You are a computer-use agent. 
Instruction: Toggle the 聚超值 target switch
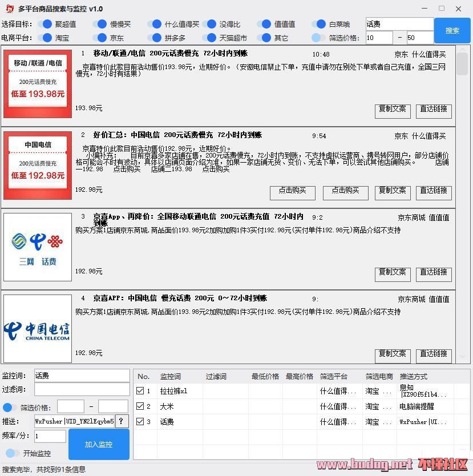click(x=45, y=24)
